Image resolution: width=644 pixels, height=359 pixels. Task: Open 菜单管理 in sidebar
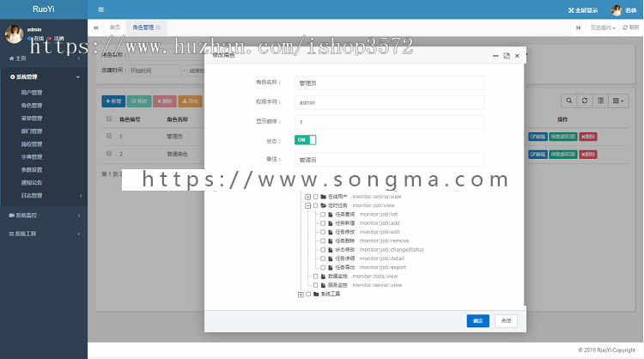click(x=32, y=119)
